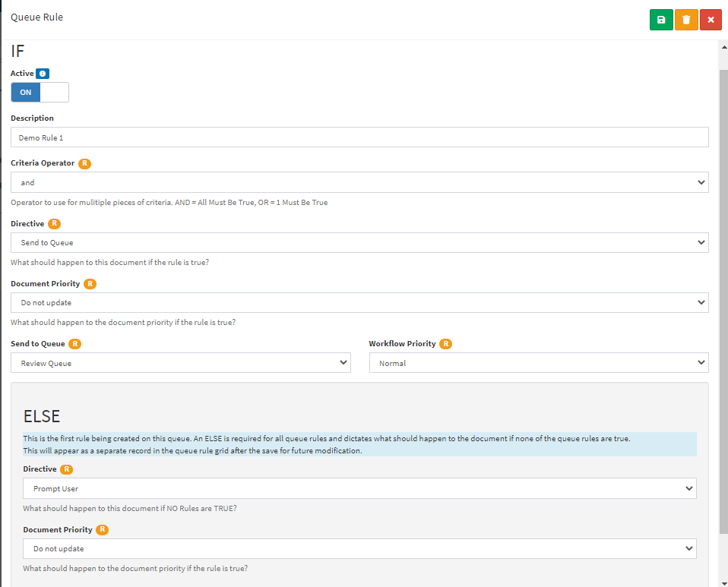
Task: Toggle the Active switch off
Action: point(40,92)
